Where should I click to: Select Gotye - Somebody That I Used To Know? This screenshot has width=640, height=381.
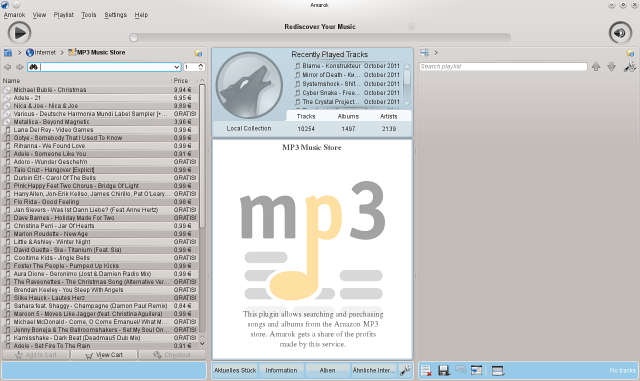coord(100,138)
